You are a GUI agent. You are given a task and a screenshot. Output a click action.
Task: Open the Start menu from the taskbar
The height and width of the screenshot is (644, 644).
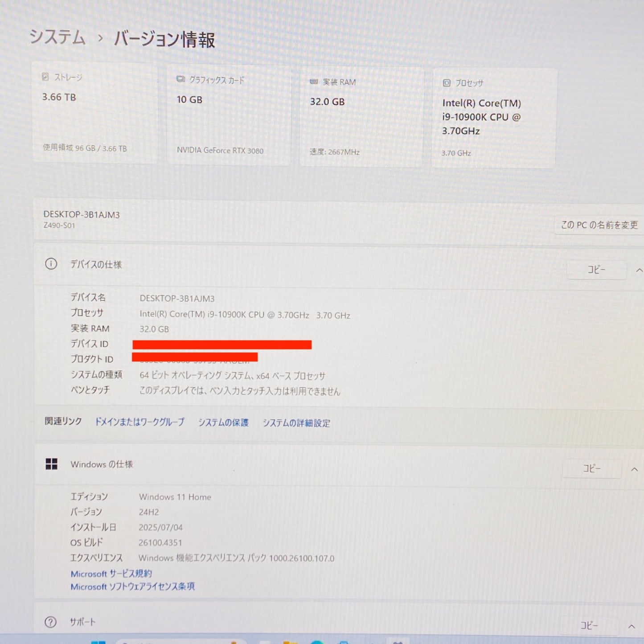(98, 642)
